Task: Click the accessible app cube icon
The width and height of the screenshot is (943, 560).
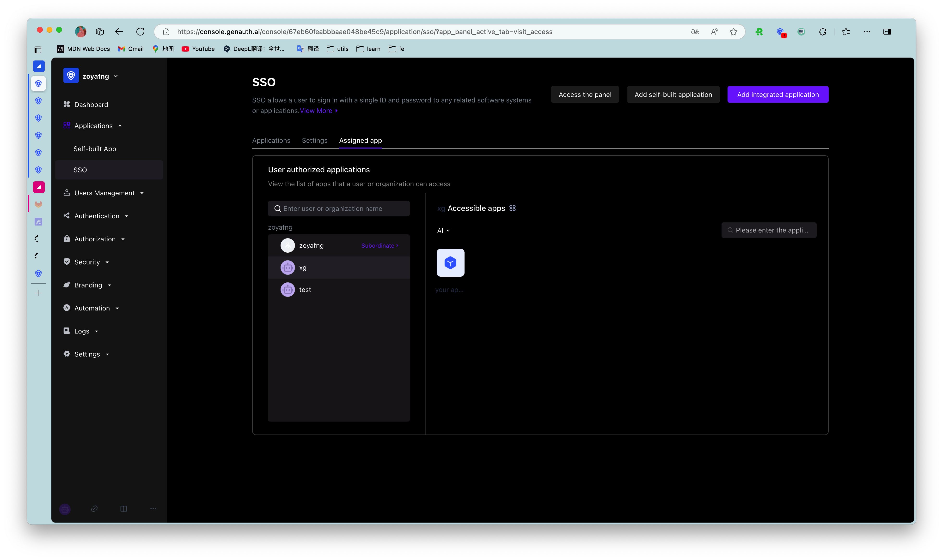Action: coord(450,263)
